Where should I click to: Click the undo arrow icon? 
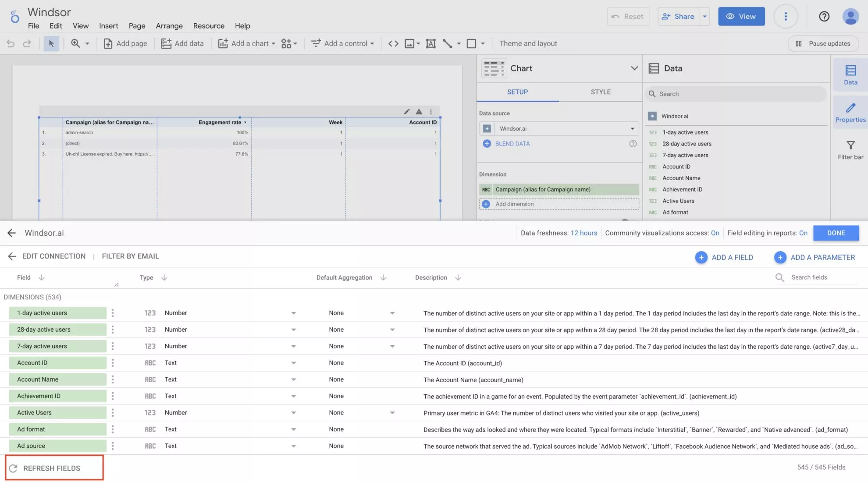point(11,43)
